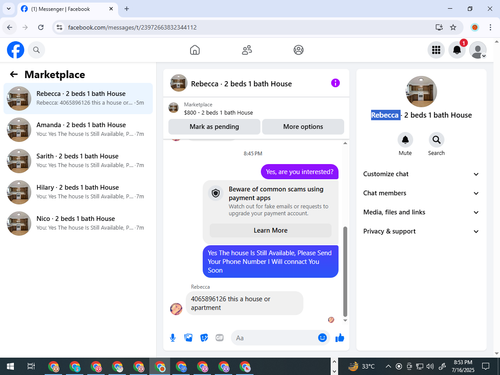This screenshot has width=500, height=375.
Task: Search in conversation with Rebecca
Action: tap(436, 140)
